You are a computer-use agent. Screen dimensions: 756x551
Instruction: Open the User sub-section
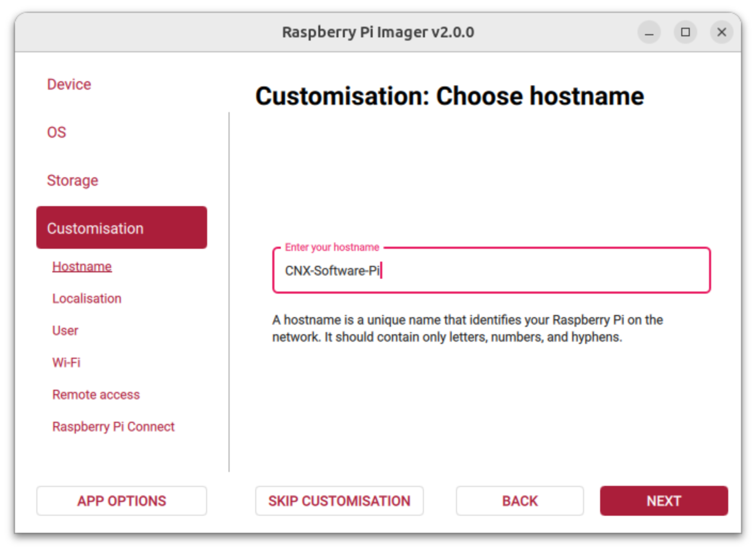[65, 330]
